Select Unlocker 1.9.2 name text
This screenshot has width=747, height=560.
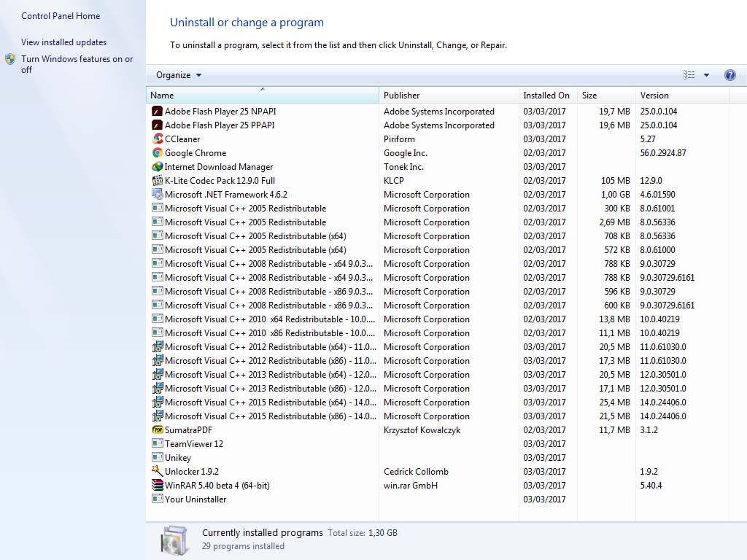pyautogui.click(x=192, y=472)
